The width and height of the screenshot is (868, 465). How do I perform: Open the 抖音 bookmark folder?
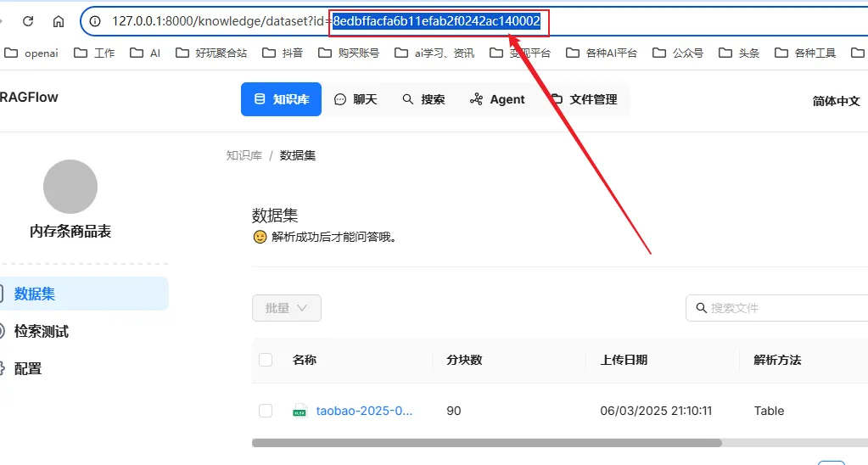click(x=283, y=53)
